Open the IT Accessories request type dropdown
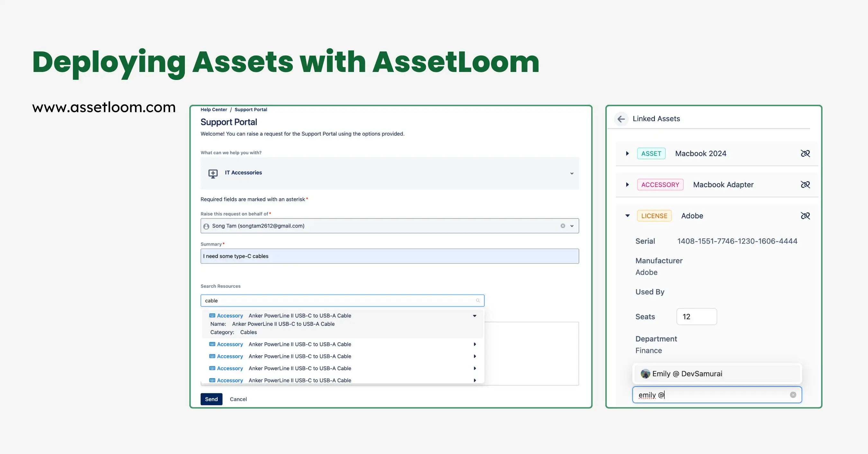868x454 pixels. pyautogui.click(x=572, y=174)
